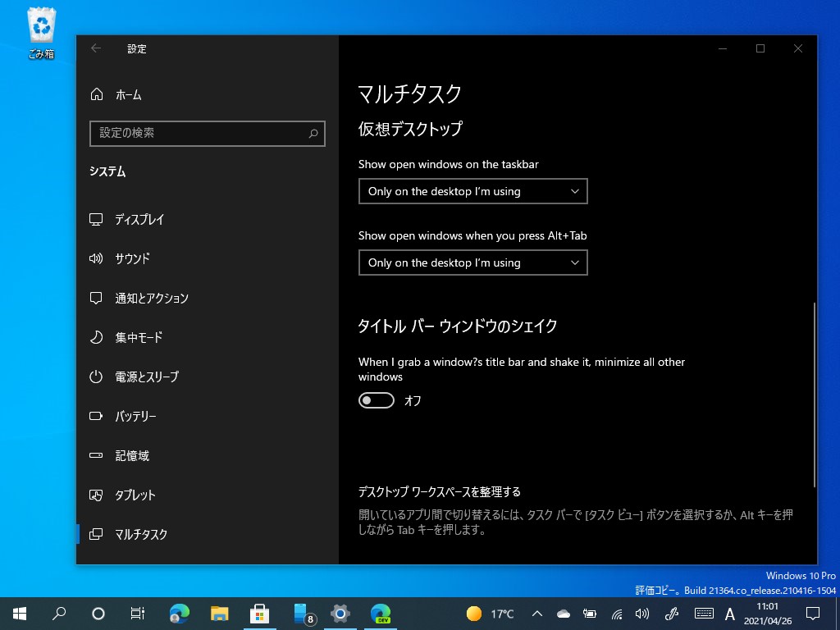The image size is (840, 630).
Task: Select マルチタスク in the sidebar
Action: 139,534
